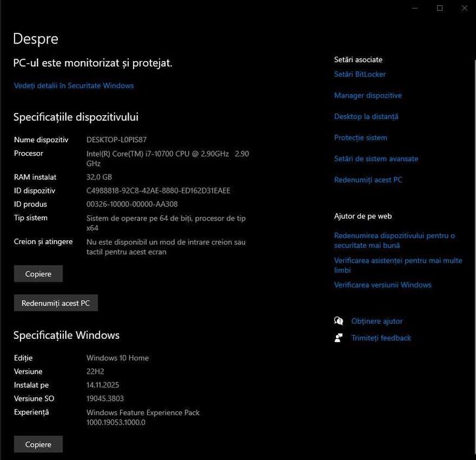Screen dimensions: 476x460
Task: Minimize the settings window
Action: point(415,8)
